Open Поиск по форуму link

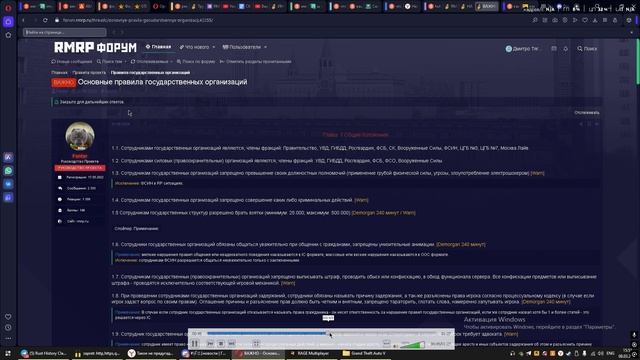(196, 62)
